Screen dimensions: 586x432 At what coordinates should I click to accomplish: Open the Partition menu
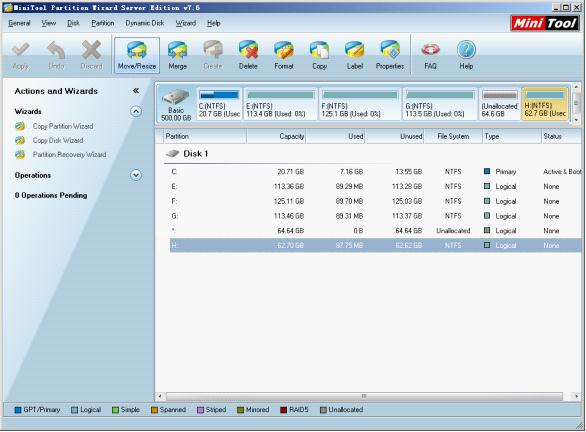coord(102,23)
